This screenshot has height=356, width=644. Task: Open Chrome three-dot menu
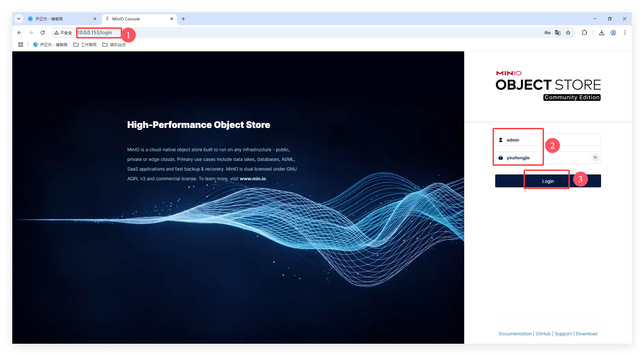(x=625, y=33)
